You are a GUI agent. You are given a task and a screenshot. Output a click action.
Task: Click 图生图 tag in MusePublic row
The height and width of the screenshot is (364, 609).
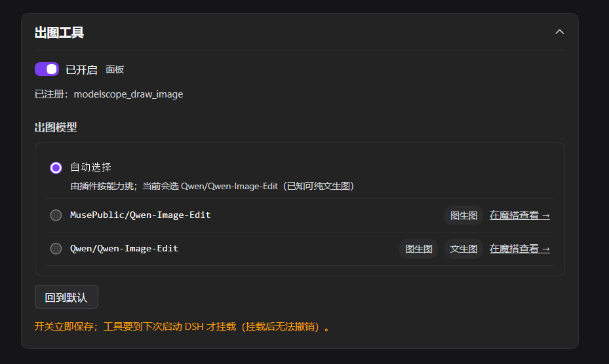click(463, 215)
